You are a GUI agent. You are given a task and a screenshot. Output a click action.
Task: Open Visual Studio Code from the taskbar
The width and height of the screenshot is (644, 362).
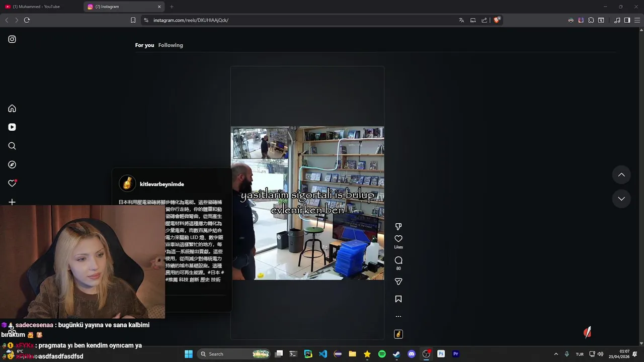[x=323, y=354]
